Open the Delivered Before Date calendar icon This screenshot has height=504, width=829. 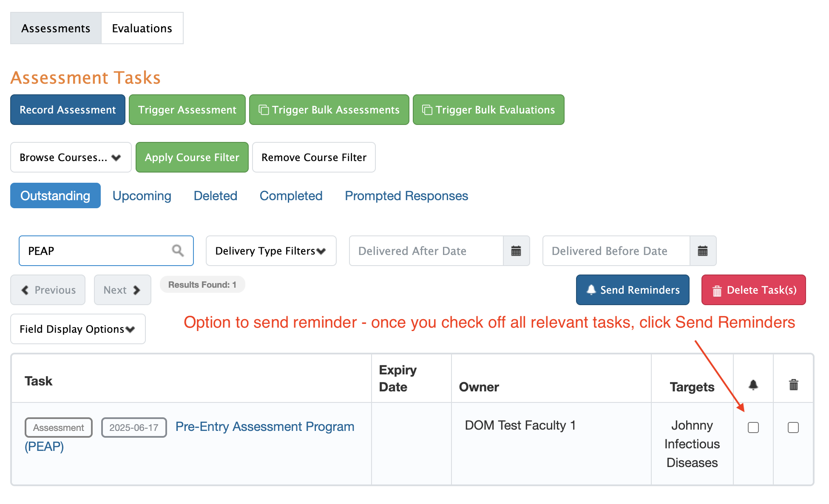(702, 251)
